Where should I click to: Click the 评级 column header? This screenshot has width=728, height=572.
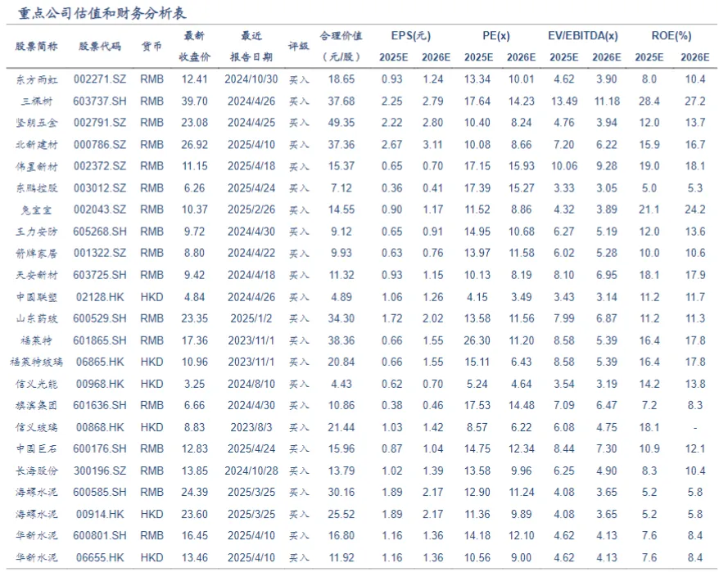[299, 47]
